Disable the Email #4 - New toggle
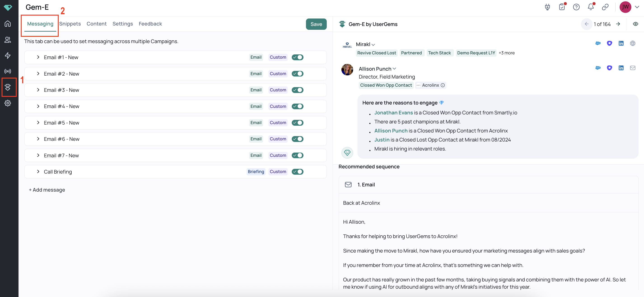Viewport: 644px width, 297px height. pos(298,107)
